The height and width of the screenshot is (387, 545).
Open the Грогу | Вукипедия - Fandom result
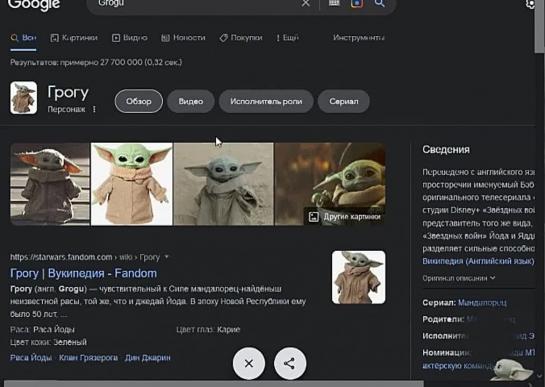pos(83,273)
